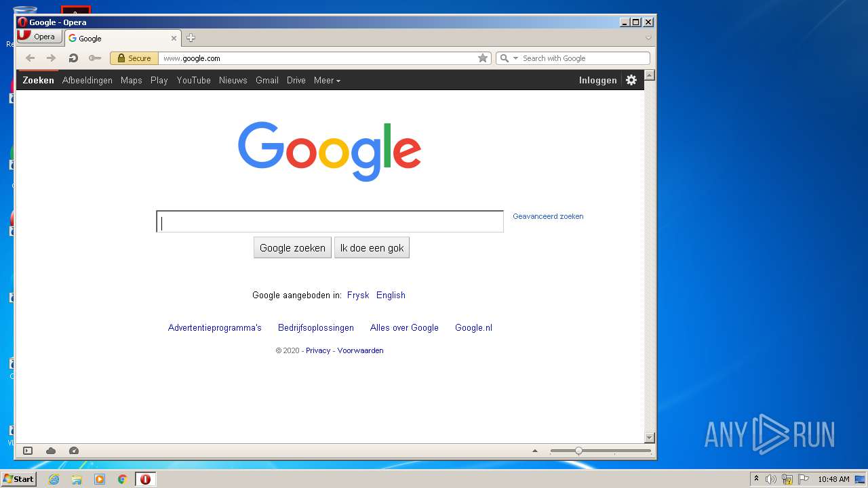Click the Google logo
Image resolution: width=868 pixels, height=488 pixels.
pyautogui.click(x=330, y=151)
